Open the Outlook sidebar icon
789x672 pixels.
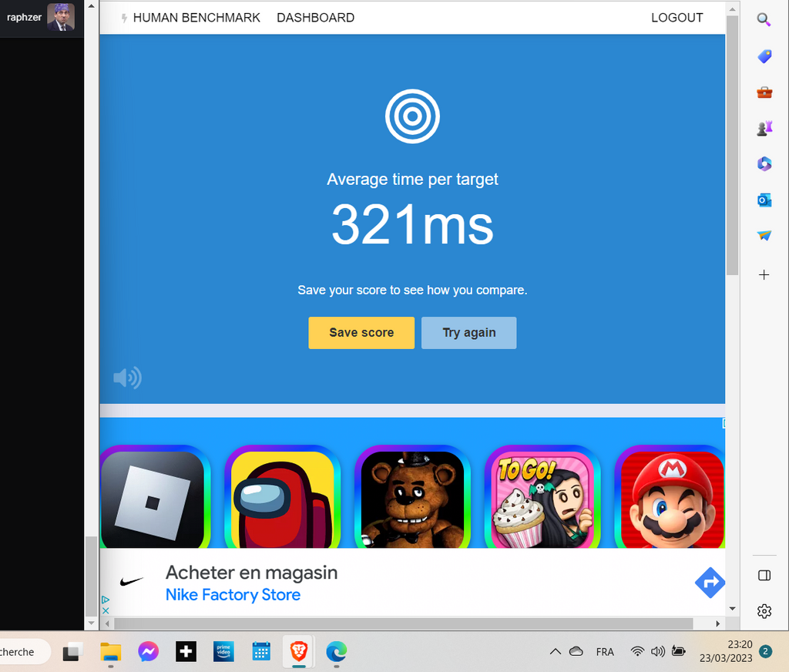764,200
